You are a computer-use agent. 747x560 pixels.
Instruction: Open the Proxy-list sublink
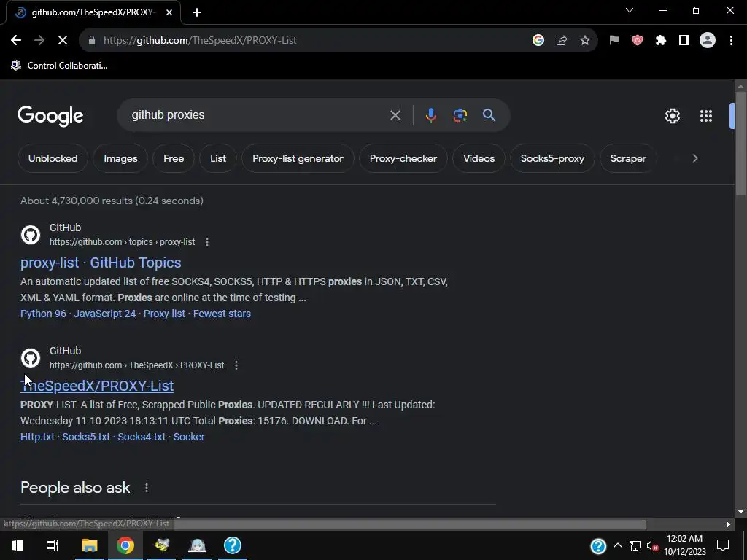click(164, 314)
